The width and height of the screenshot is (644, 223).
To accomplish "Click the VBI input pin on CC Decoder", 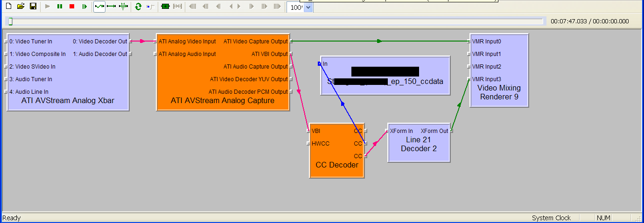I will (x=316, y=131).
